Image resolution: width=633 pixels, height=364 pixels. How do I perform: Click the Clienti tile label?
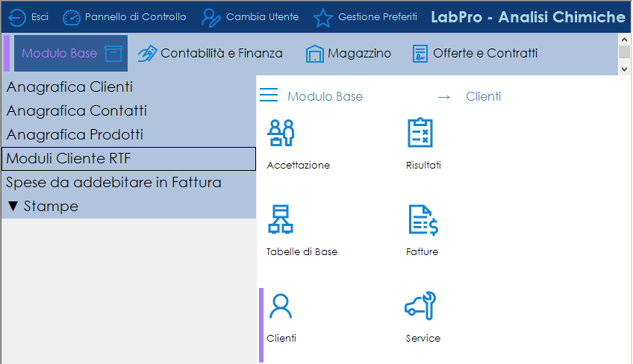click(281, 338)
